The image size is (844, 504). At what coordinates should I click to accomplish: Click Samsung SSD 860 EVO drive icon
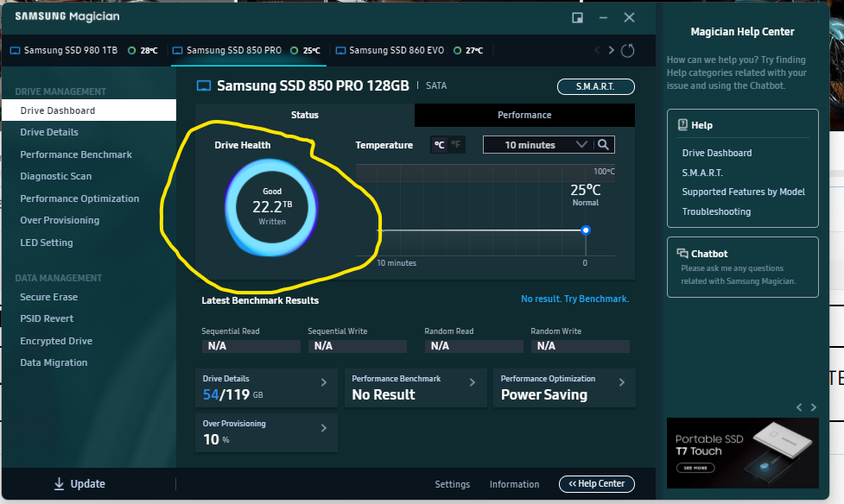coord(340,51)
